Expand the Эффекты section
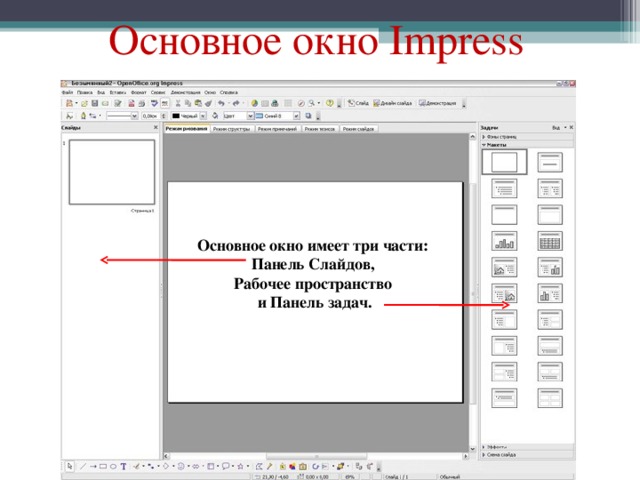Viewport: 640px width, 480px height. (527, 447)
